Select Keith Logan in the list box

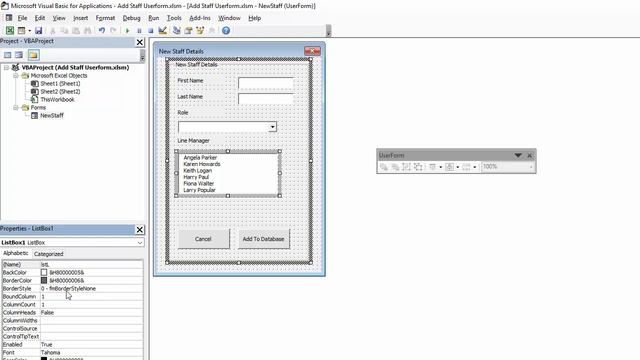pyautogui.click(x=198, y=171)
